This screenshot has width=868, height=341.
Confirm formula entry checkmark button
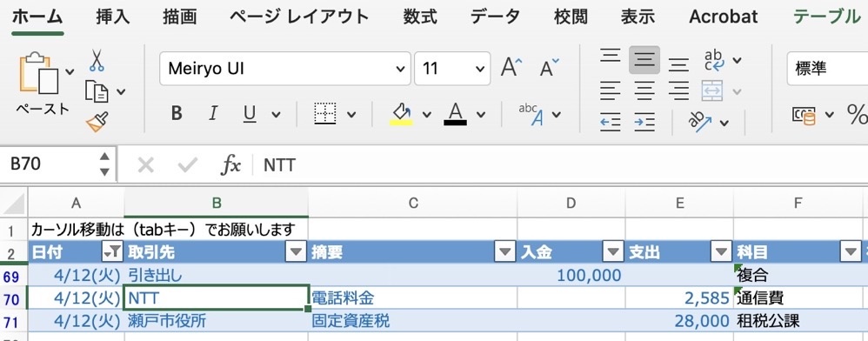pyautogui.click(x=187, y=164)
